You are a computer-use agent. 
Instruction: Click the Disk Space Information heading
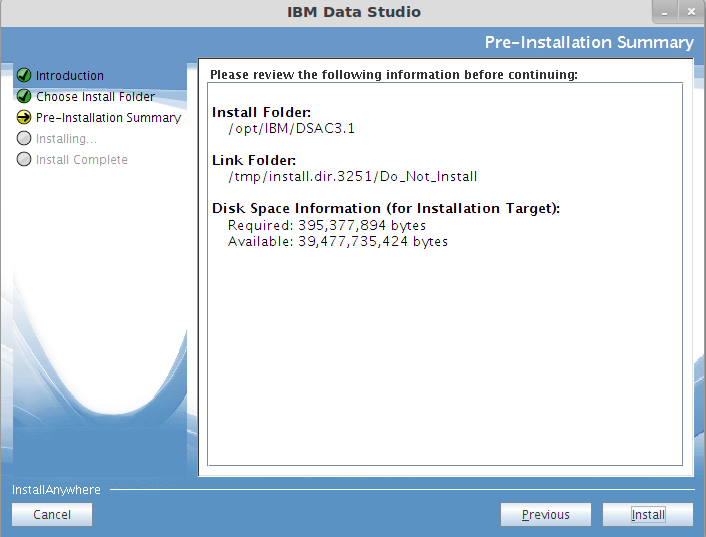point(386,208)
